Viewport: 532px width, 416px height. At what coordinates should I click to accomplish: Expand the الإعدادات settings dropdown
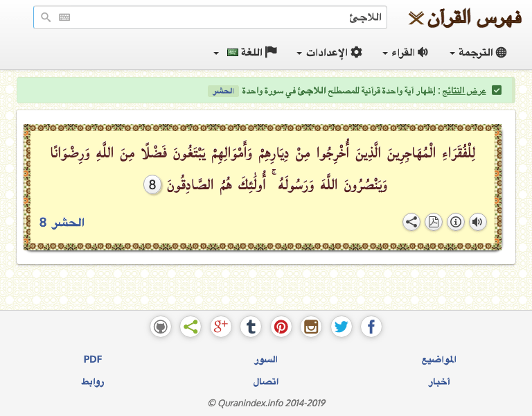tap(330, 52)
